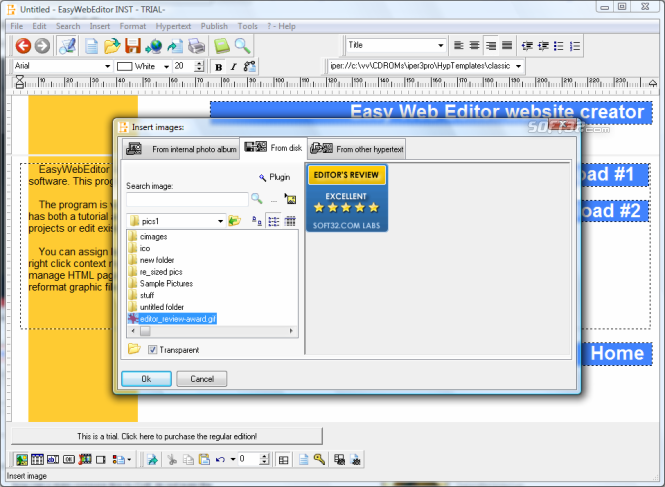The width and height of the screenshot is (665, 487).
Task: Open the File menu
Action: pyautogui.click(x=17, y=26)
